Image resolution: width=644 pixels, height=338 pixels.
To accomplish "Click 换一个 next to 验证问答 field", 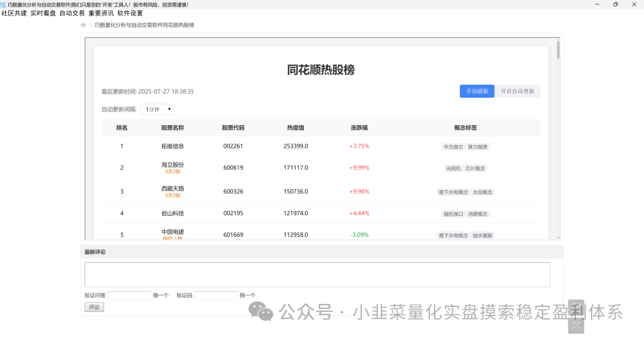I will click(x=160, y=295).
